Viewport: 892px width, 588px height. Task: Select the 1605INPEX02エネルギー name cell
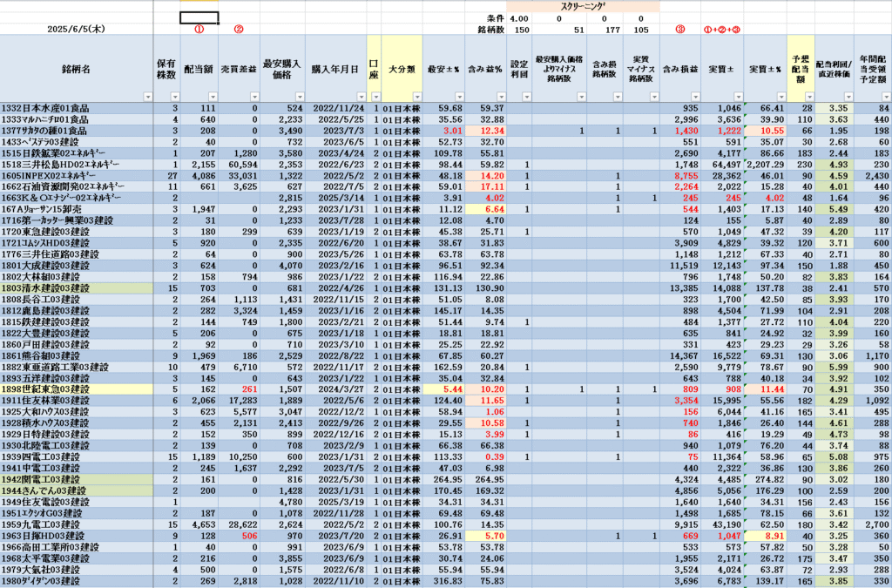click(77, 176)
